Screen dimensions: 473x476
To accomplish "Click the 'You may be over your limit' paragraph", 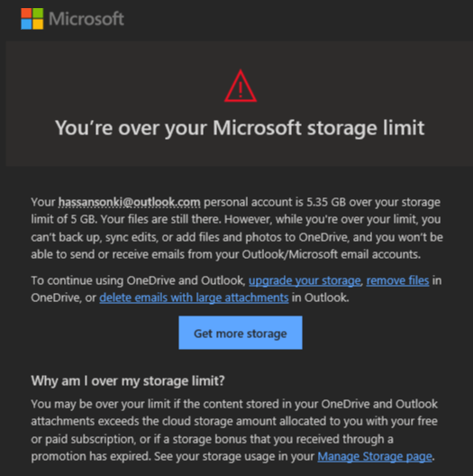I will [234, 430].
